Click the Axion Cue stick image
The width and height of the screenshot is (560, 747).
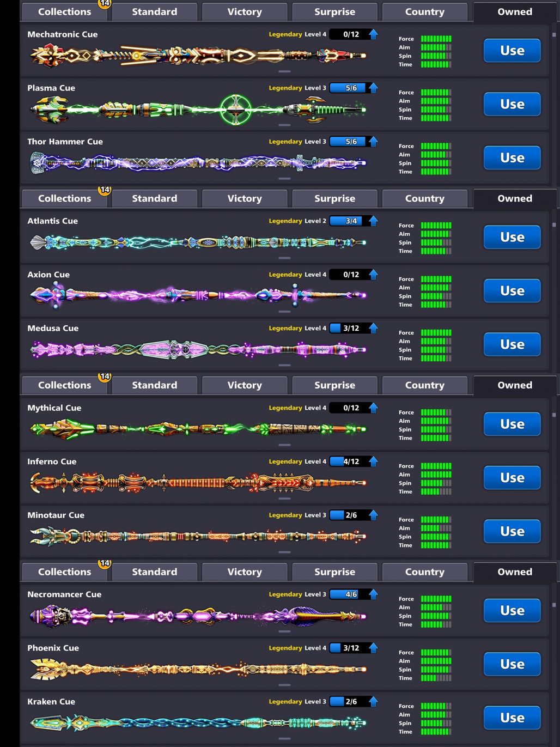pos(198,295)
